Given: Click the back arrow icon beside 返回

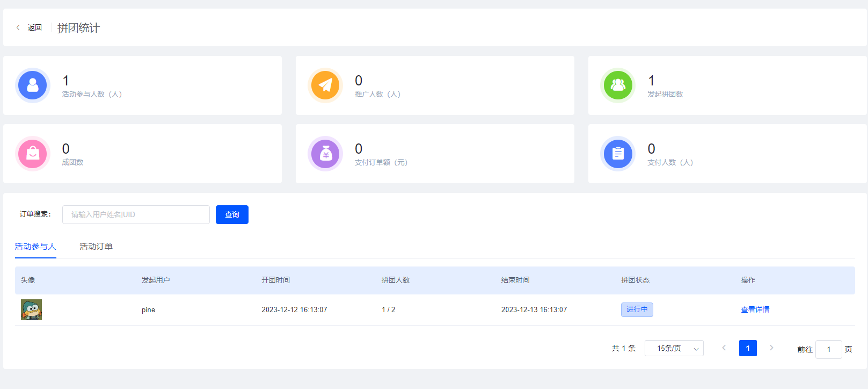Looking at the screenshot, I should click(18, 27).
